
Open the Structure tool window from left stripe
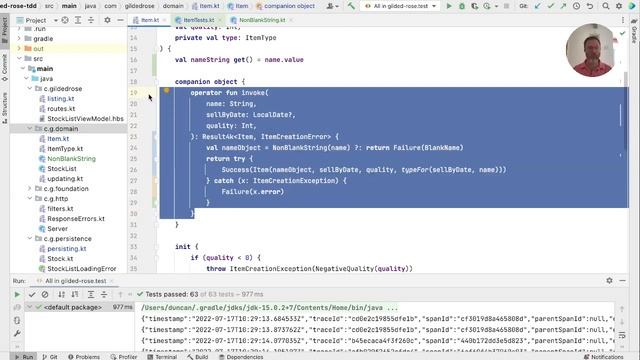(x=4, y=107)
